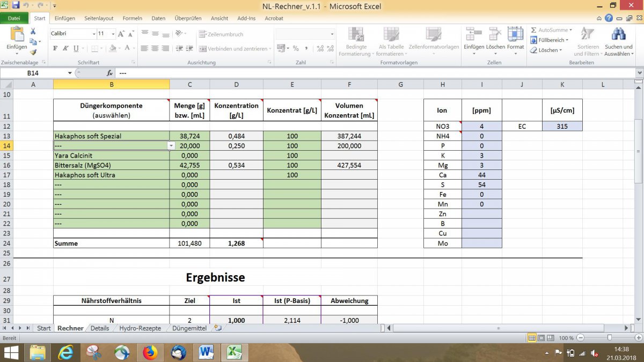Viewport: 644px width, 362px height.
Task: Open File Explorer from the taskbar
Action: point(38,352)
